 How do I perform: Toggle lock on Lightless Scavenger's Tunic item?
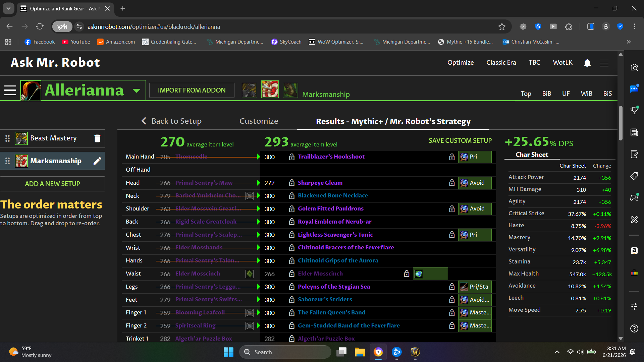[x=291, y=235]
